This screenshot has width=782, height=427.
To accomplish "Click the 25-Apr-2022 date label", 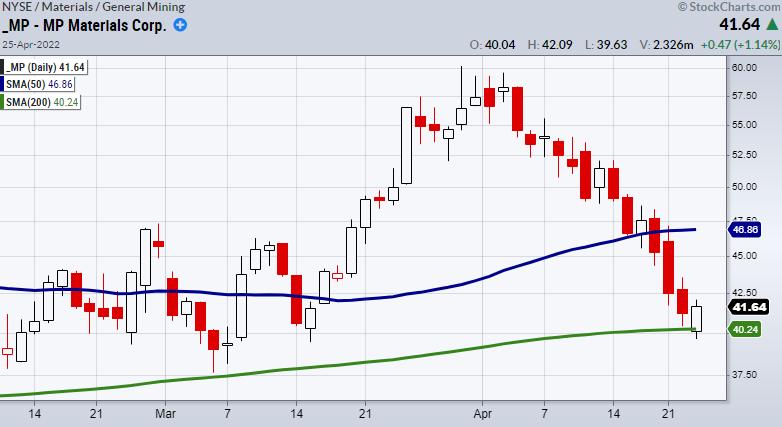I will click(30, 44).
